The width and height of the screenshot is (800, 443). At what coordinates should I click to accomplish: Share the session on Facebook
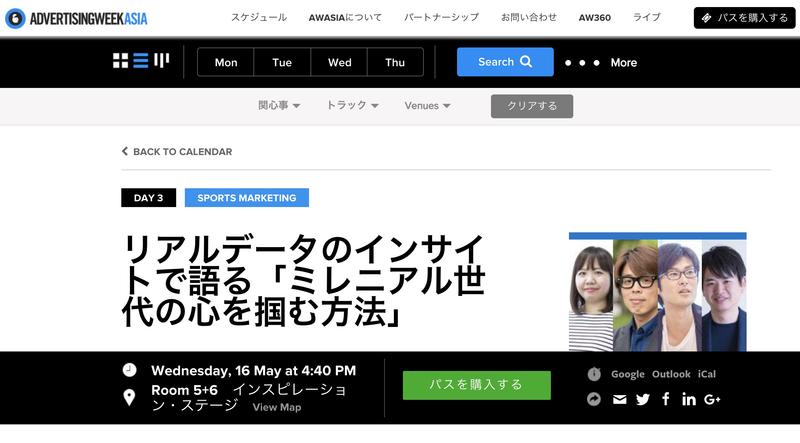pyautogui.click(x=666, y=399)
